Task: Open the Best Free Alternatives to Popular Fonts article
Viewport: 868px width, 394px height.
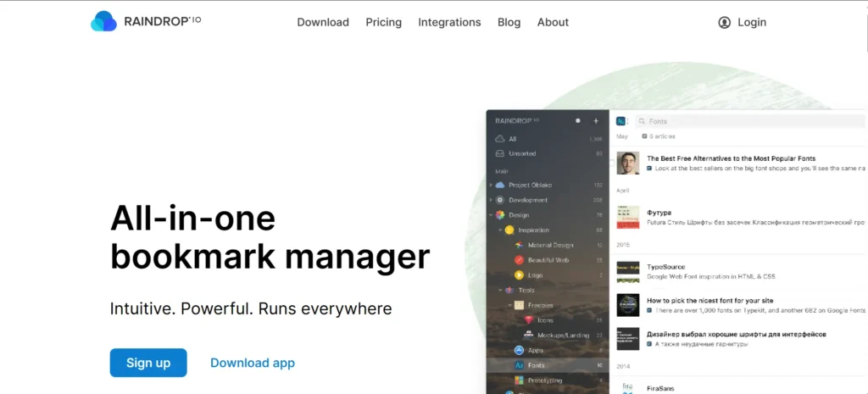Action: click(x=731, y=158)
